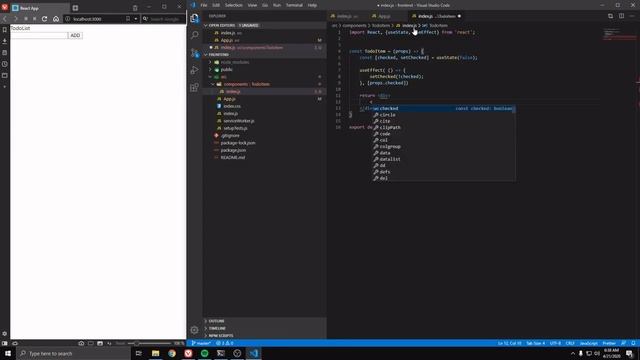Image resolution: width=640 pixels, height=360 pixels.
Task: Open the Help menu in VS Code
Action: click(x=312, y=5)
